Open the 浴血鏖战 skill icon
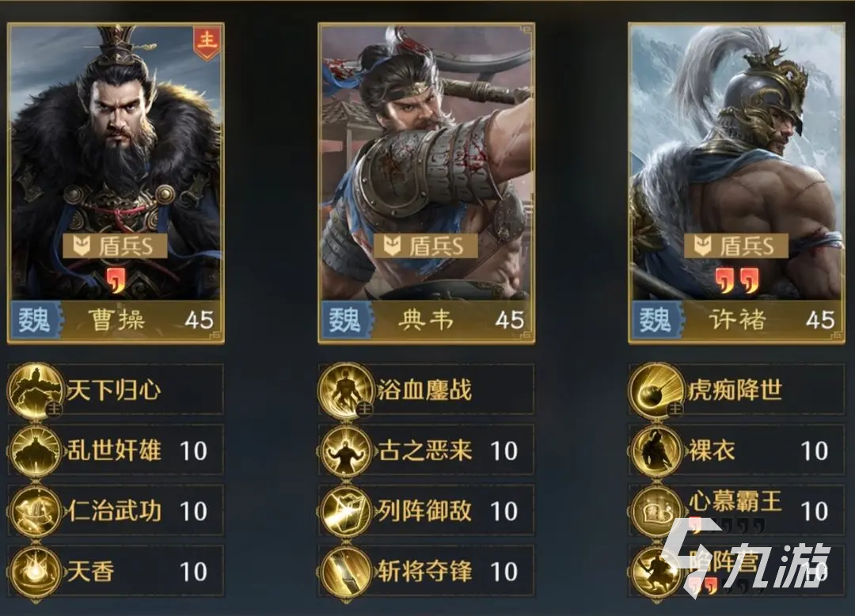Screen dimensions: 855x616 coord(346,390)
